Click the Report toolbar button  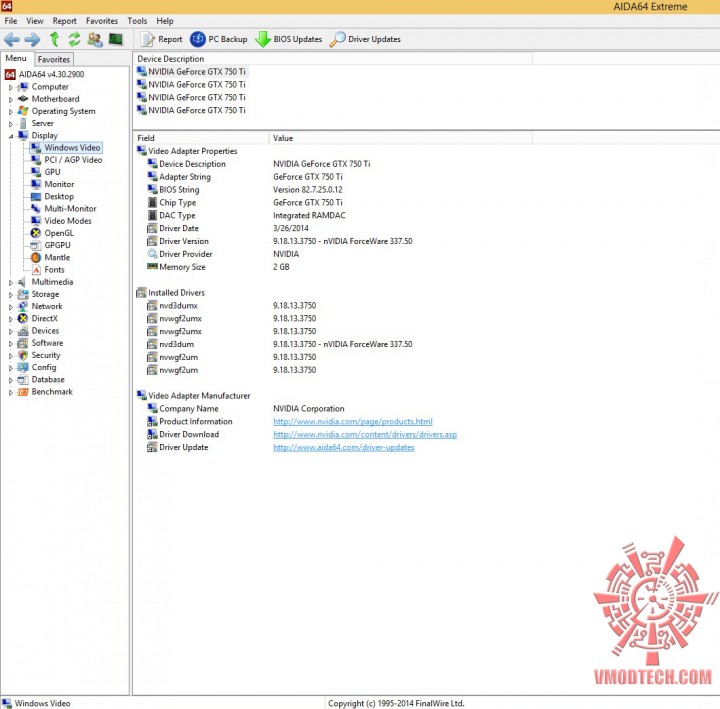[x=161, y=39]
